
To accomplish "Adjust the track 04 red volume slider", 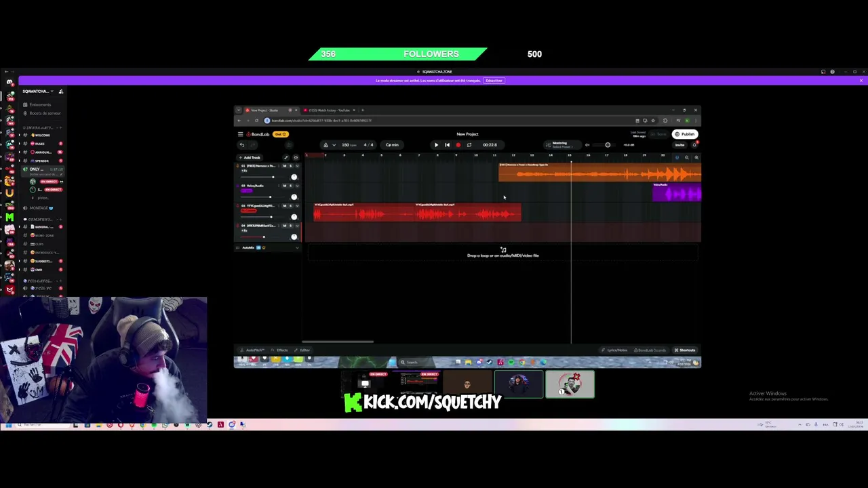I will click(x=258, y=237).
